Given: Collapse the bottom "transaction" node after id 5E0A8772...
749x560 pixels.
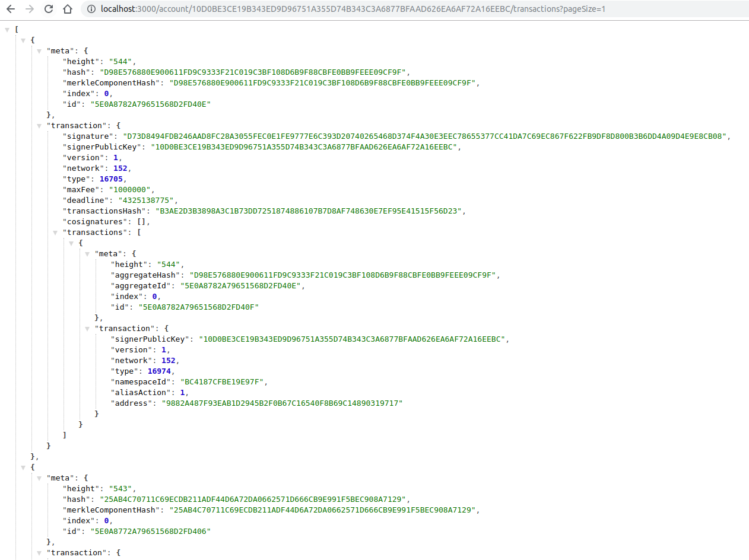Looking at the screenshot, I should point(40,553).
